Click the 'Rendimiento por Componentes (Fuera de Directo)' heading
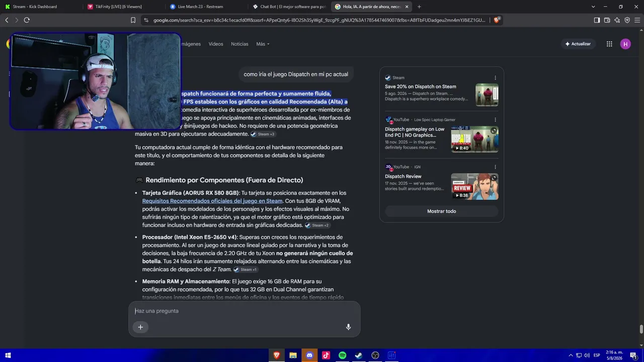Screen dimensions: 644x362 [x=224, y=180]
